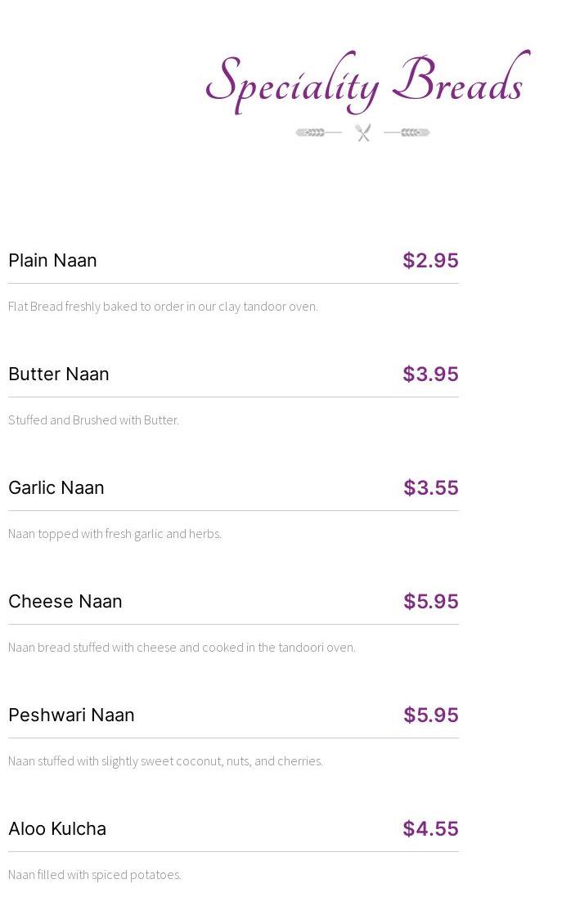562x924 pixels.
Task: Click the Cheese Naan $5.95 price
Action: [430, 601]
